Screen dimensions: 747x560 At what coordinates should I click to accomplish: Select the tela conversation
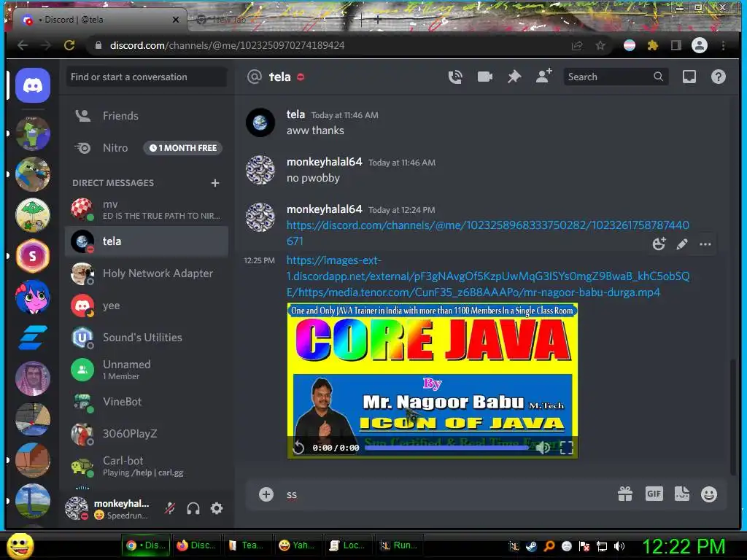point(147,241)
